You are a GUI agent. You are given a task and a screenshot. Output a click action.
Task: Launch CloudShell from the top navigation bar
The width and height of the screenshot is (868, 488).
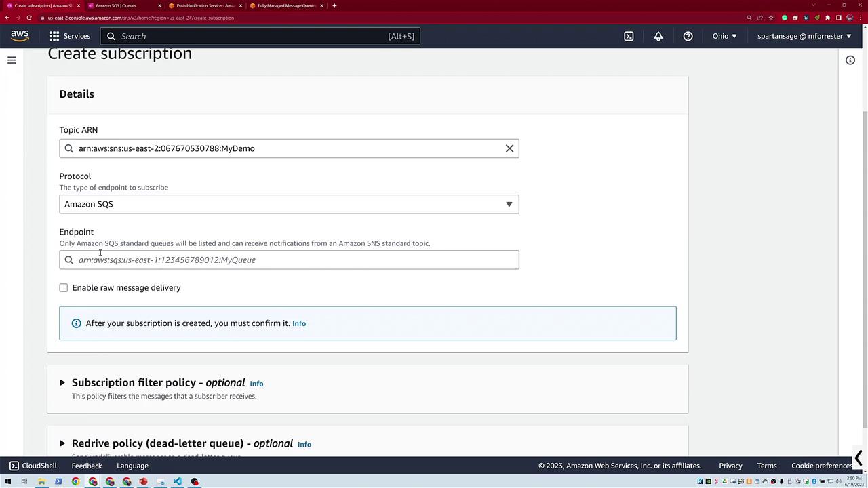point(629,36)
